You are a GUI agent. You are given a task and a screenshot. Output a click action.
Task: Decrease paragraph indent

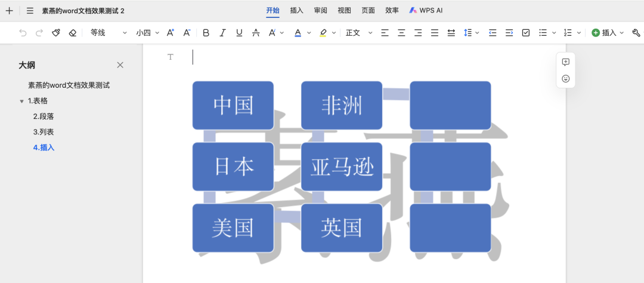493,33
